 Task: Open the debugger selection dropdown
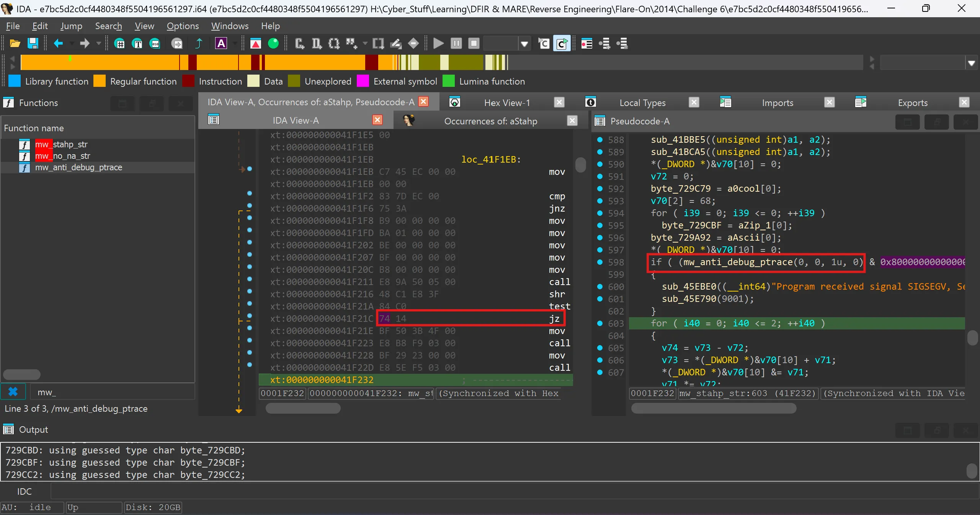(524, 44)
